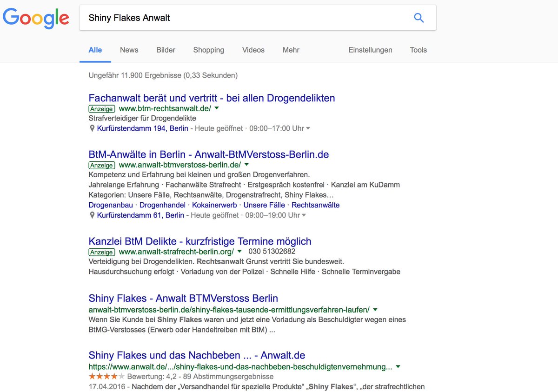The width and height of the screenshot is (558, 392).
Task: Open 'Shiny Flakes und das Nachbeben' result
Action: point(197,356)
